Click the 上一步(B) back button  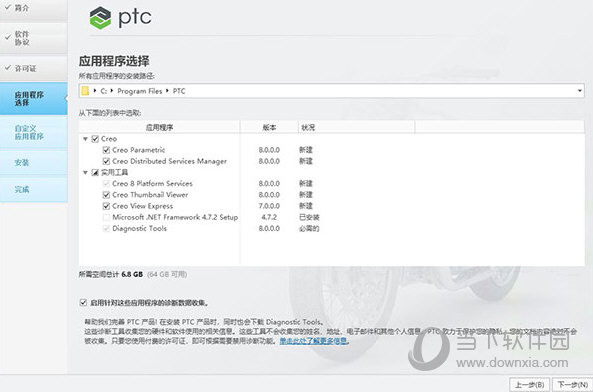pos(529,384)
